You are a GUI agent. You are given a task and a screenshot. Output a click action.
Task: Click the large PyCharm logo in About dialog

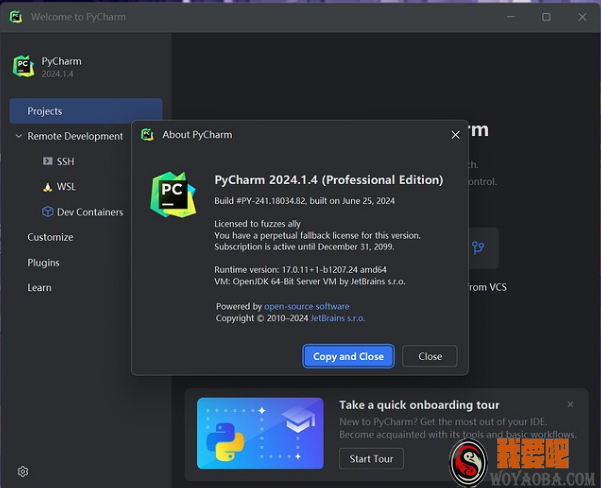point(173,194)
